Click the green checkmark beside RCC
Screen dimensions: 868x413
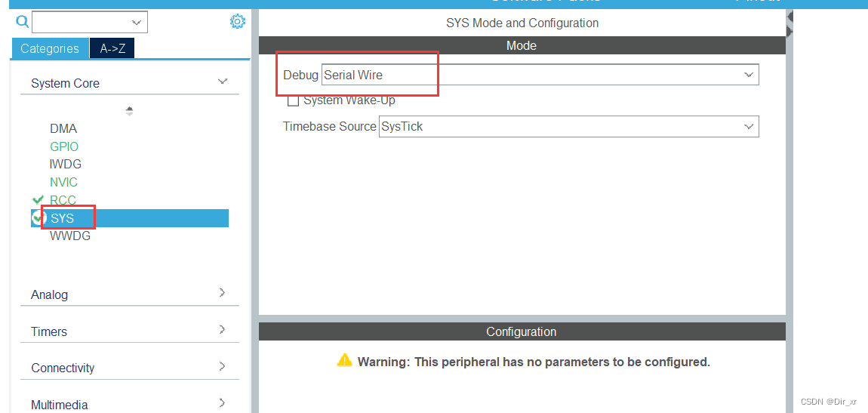tap(38, 200)
